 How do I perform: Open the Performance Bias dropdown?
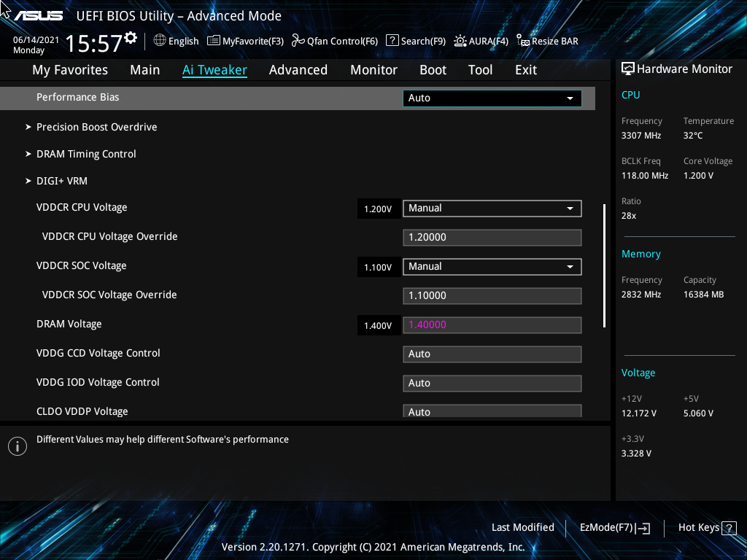[x=492, y=98]
